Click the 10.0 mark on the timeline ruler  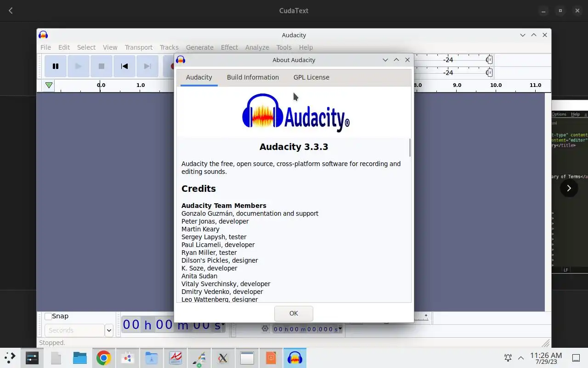(496, 85)
